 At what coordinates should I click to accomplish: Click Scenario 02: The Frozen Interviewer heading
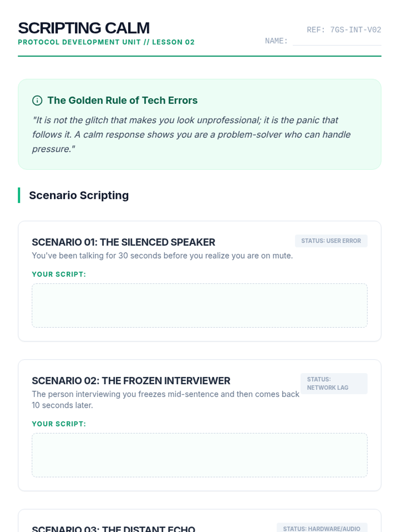tap(131, 381)
